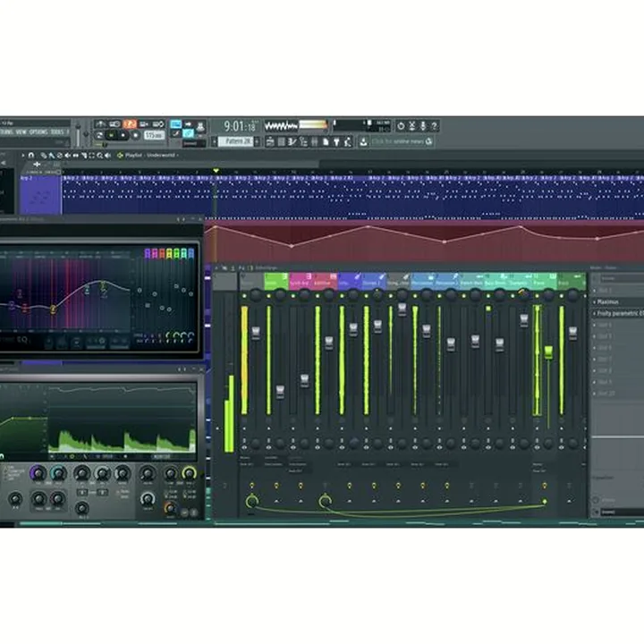Click the Play button in transport
The width and height of the screenshot is (644, 644).
click(111, 135)
